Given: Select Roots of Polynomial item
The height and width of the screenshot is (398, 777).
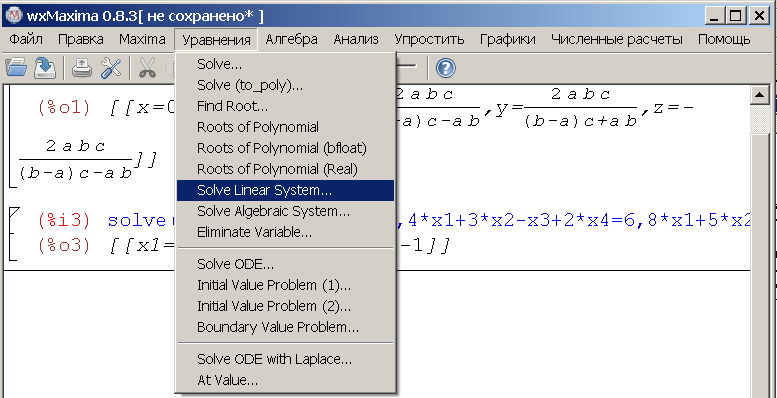Looking at the screenshot, I should point(285,127).
